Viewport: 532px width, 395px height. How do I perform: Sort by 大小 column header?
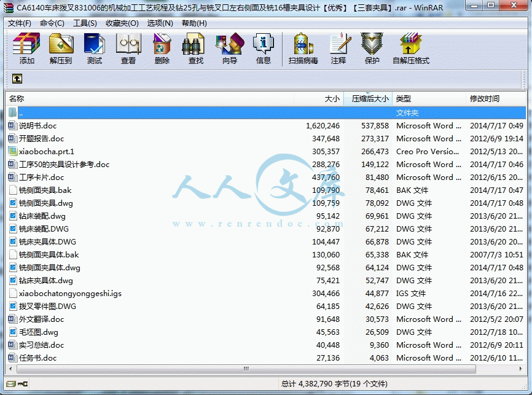pos(319,99)
